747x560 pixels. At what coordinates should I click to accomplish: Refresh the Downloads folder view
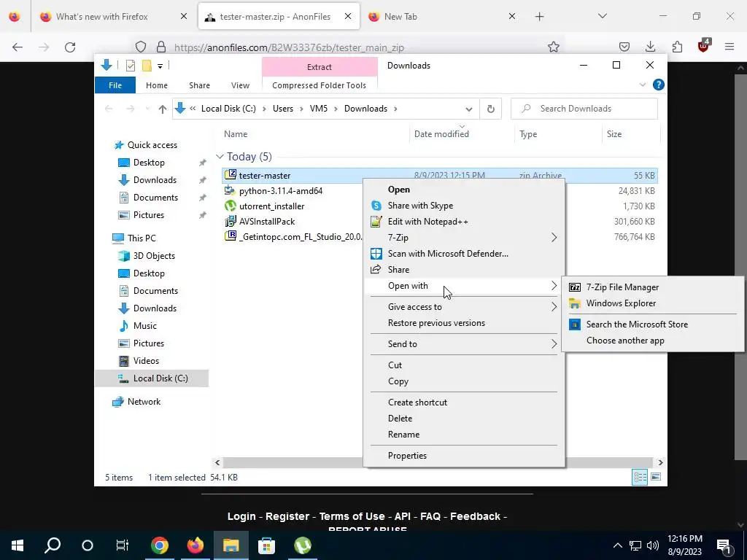tap(491, 109)
